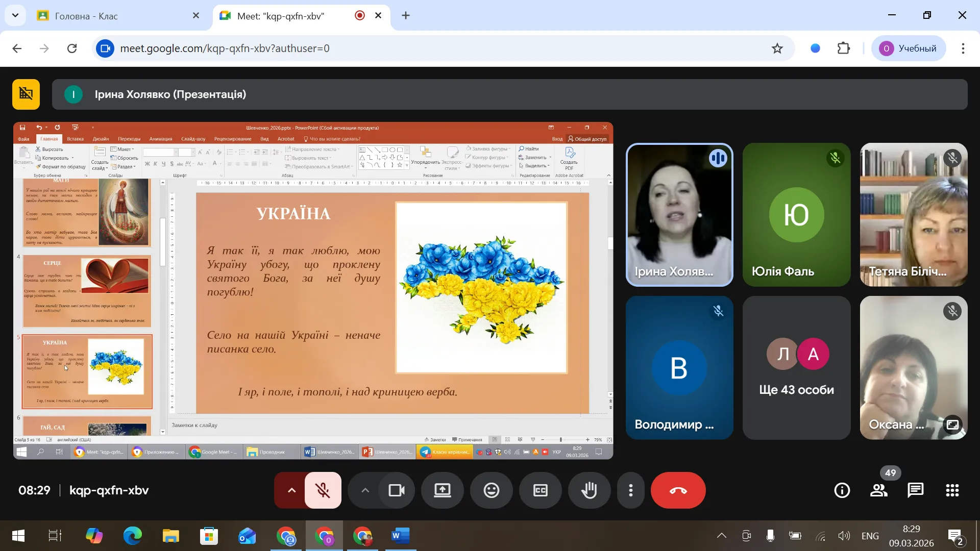The width and height of the screenshot is (980, 551).
Task: Open the activities grid icon
Action: coord(952,490)
